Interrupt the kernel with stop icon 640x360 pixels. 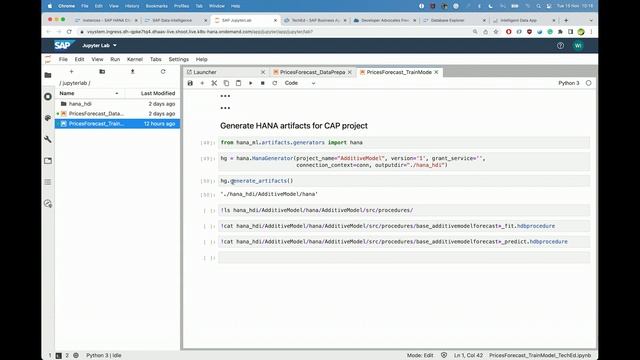(x=262, y=83)
